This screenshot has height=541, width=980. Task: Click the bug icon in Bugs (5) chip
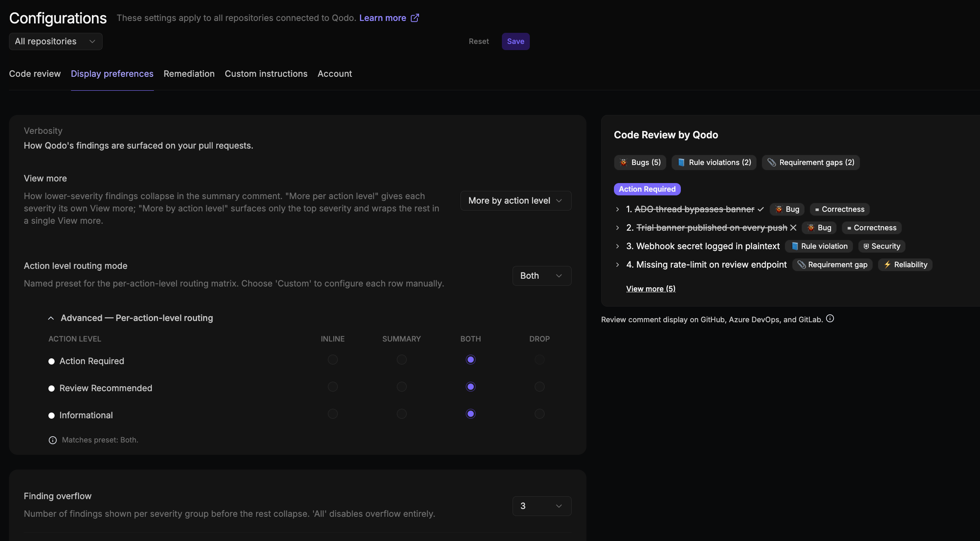623,162
